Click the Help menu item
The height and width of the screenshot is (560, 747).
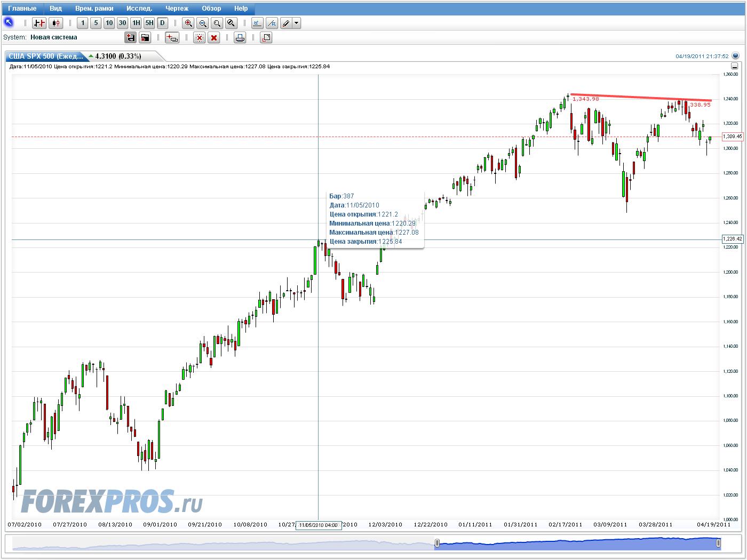coord(241,9)
